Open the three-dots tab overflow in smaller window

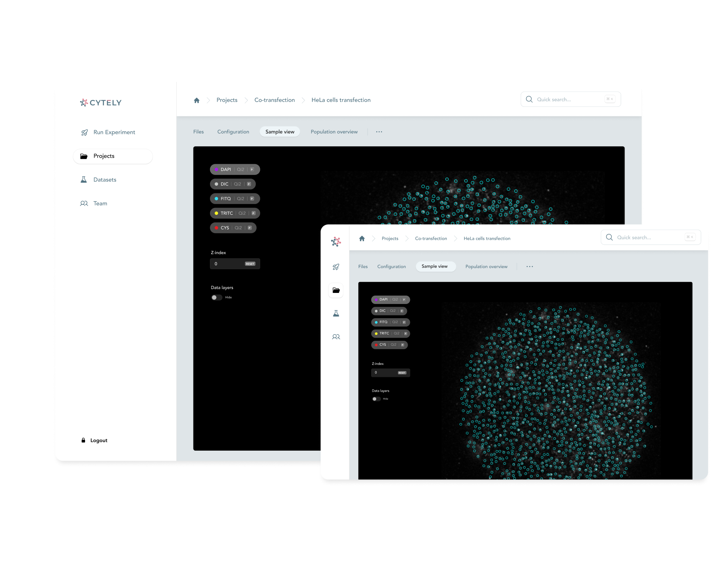[x=530, y=266]
